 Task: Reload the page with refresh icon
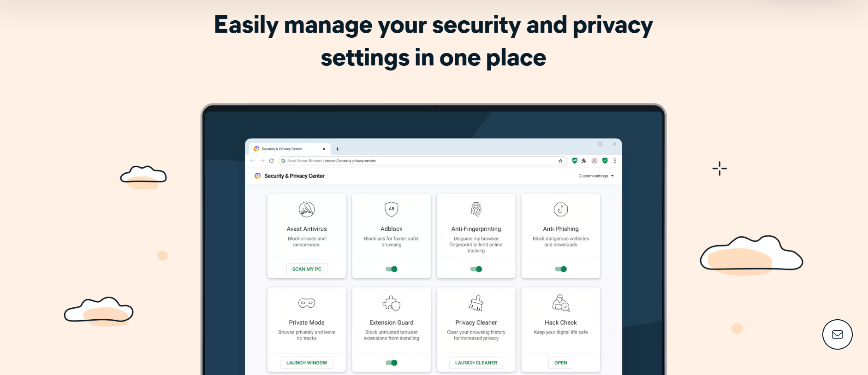pos(271,161)
